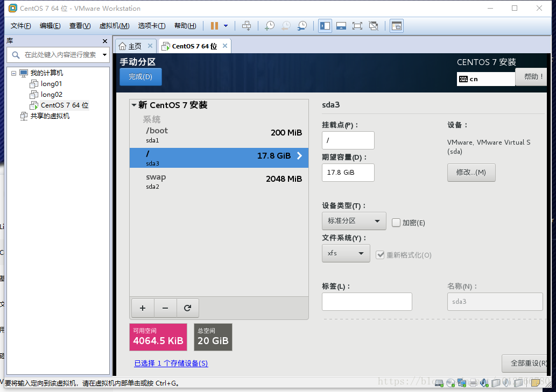The image size is (556, 392).
Task: Reload storage configuration with refresh icon
Action: click(188, 308)
